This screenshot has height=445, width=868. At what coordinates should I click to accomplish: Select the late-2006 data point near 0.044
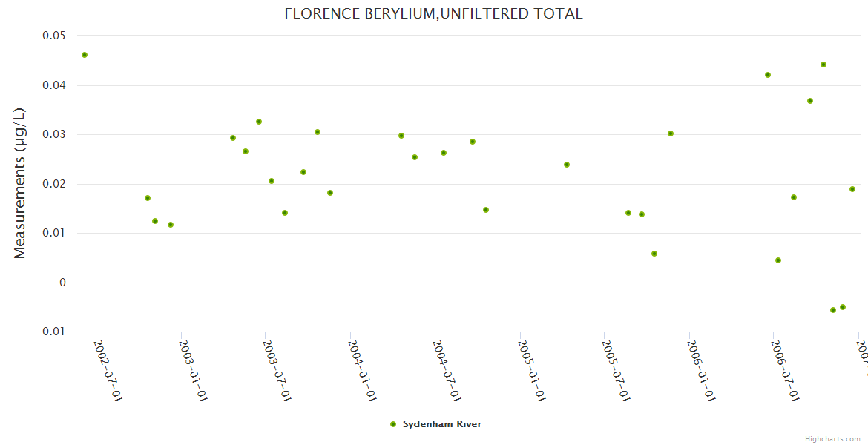[x=823, y=65]
